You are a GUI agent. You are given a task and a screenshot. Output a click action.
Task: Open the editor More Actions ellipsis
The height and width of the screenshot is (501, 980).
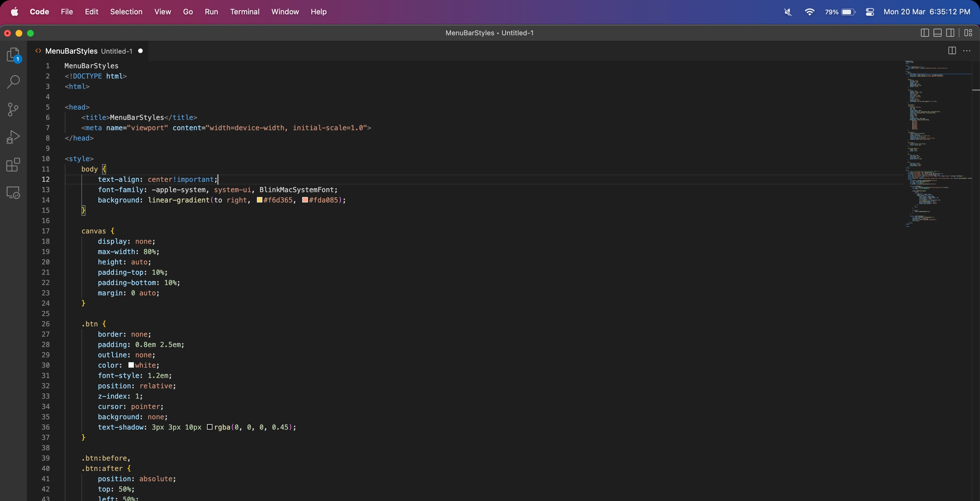click(967, 50)
